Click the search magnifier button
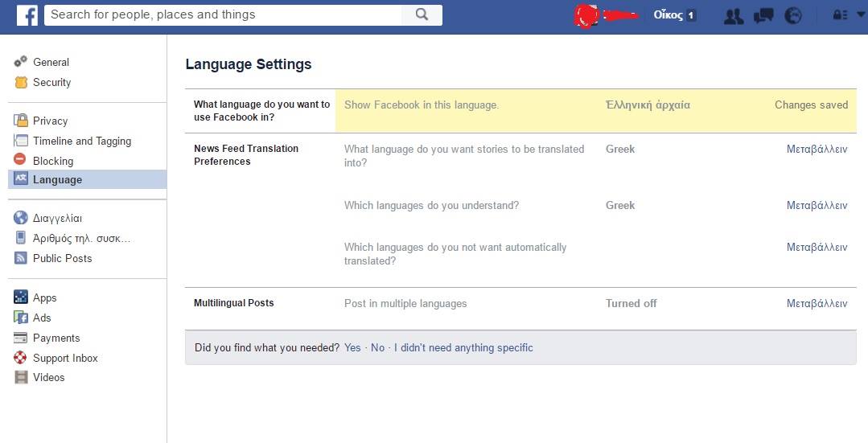 (x=422, y=14)
